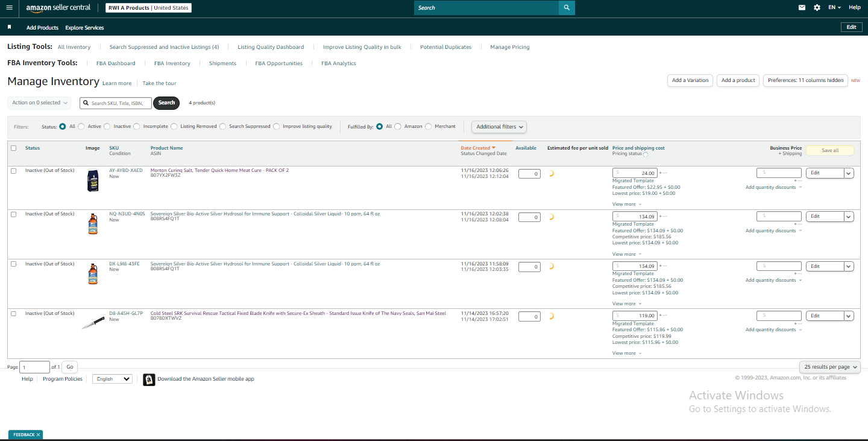Click into the SKU, Title, ISBN search field

point(116,103)
